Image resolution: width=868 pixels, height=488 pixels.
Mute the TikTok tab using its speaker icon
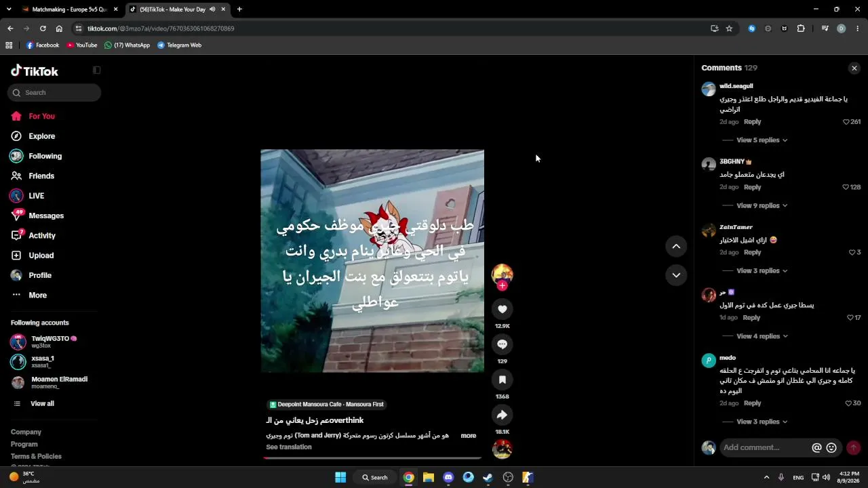pos(212,9)
